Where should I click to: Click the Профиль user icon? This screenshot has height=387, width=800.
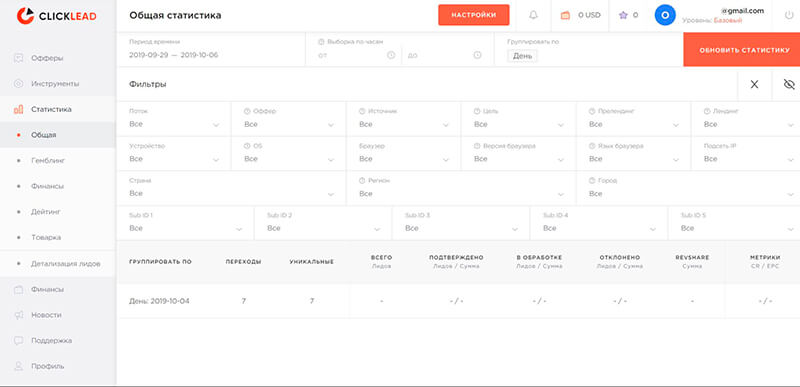click(19, 366)
